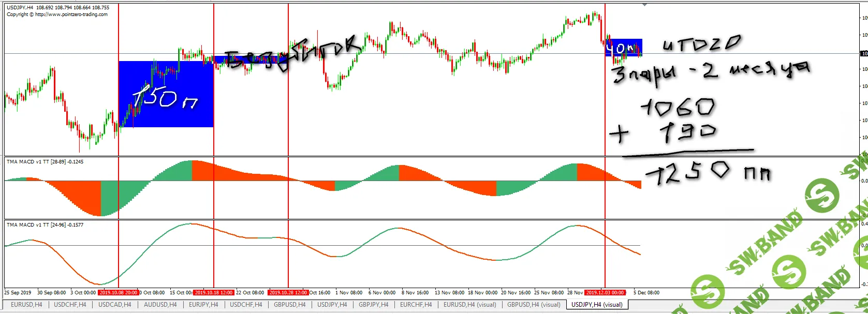The image size is (868, 314).
Task: Select the EURCHF,H4 chart tab
Action: 416,305
